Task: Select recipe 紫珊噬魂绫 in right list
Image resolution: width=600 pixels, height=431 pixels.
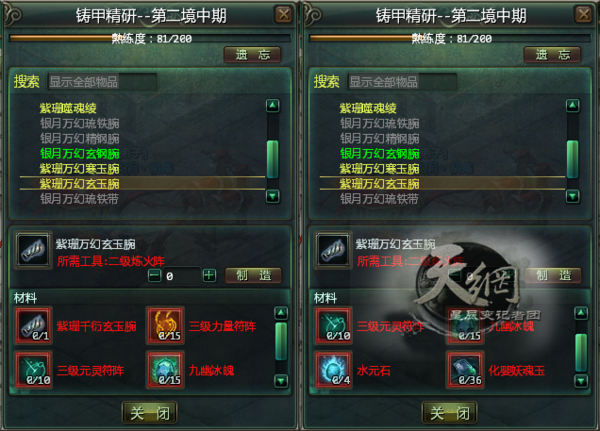Action: (368, 108)
